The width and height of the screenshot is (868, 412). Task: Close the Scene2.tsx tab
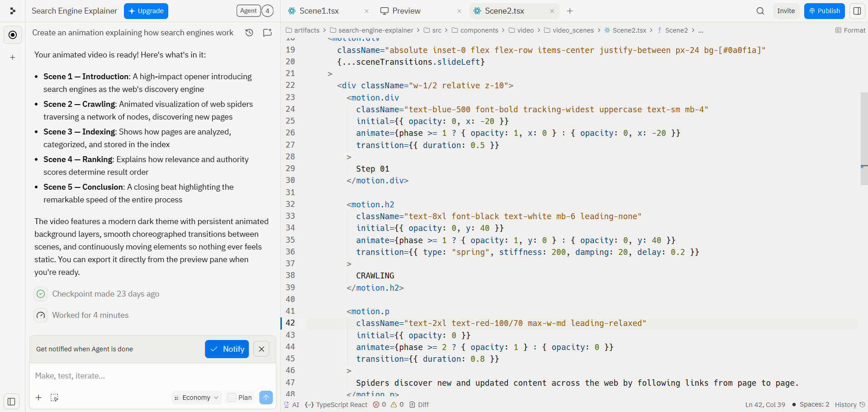[x=552, y=11]
